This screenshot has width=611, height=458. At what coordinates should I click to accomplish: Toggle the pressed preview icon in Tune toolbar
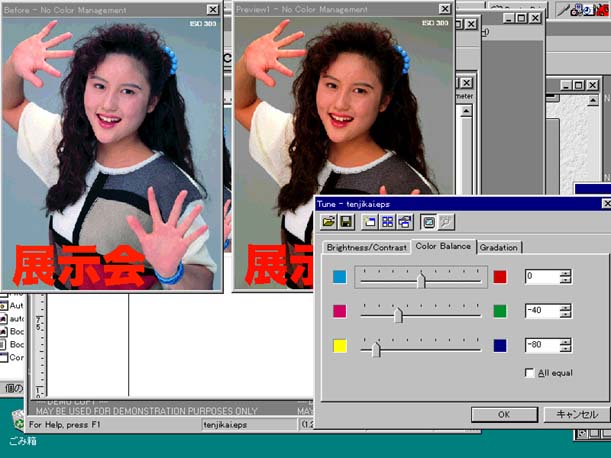[x=428, y=220]
